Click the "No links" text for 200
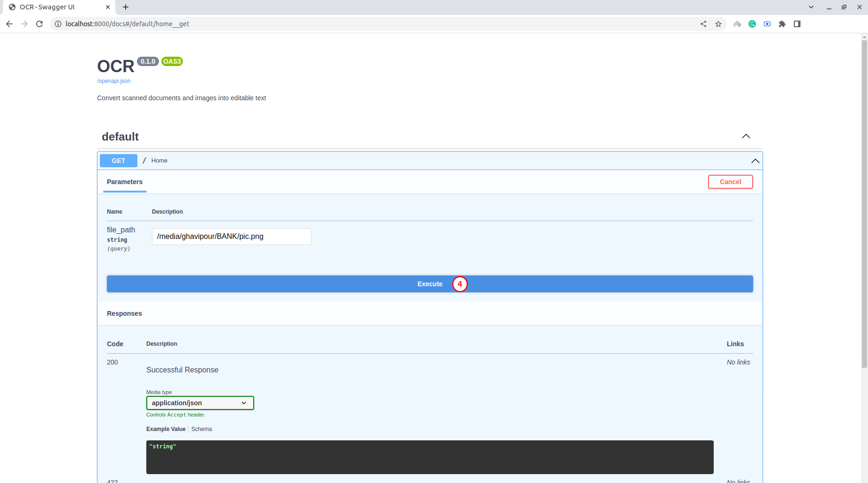This screenshot has width=868, height=483. [739, 362]
